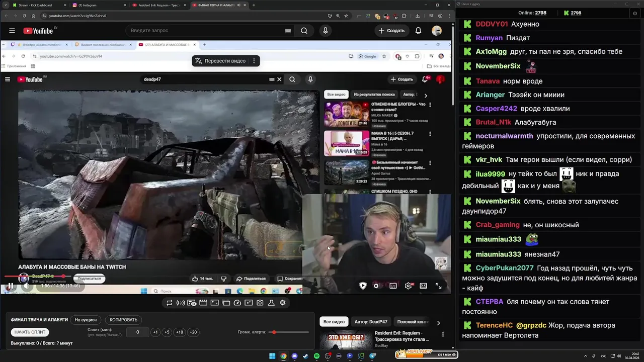Add five minutes with +5 button
Screen dimensions: 644x362
coord(167,332)
